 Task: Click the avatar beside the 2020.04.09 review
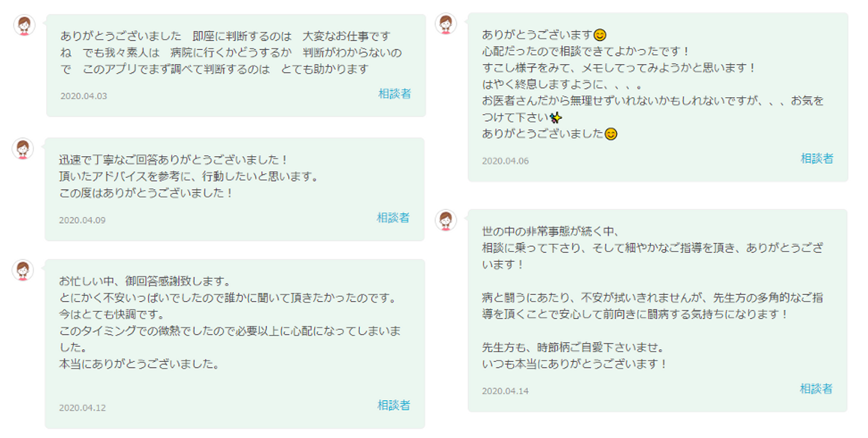(x=23, y=148)
